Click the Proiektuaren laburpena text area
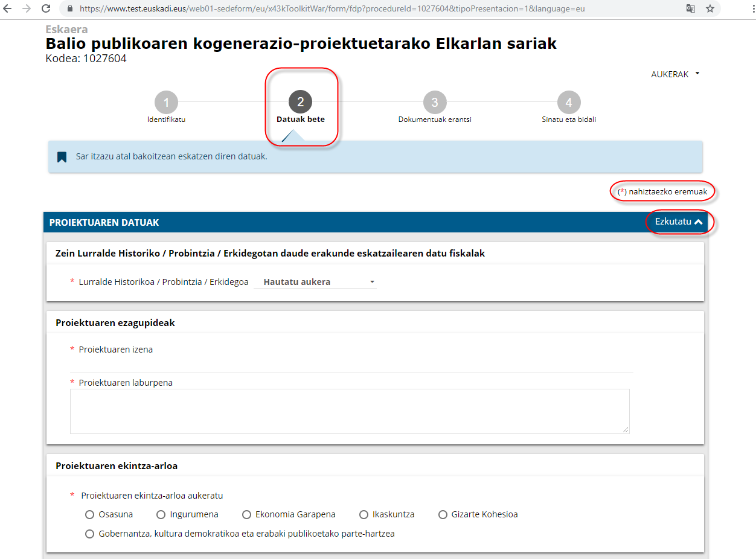756x559 pixels. (350, 410)
